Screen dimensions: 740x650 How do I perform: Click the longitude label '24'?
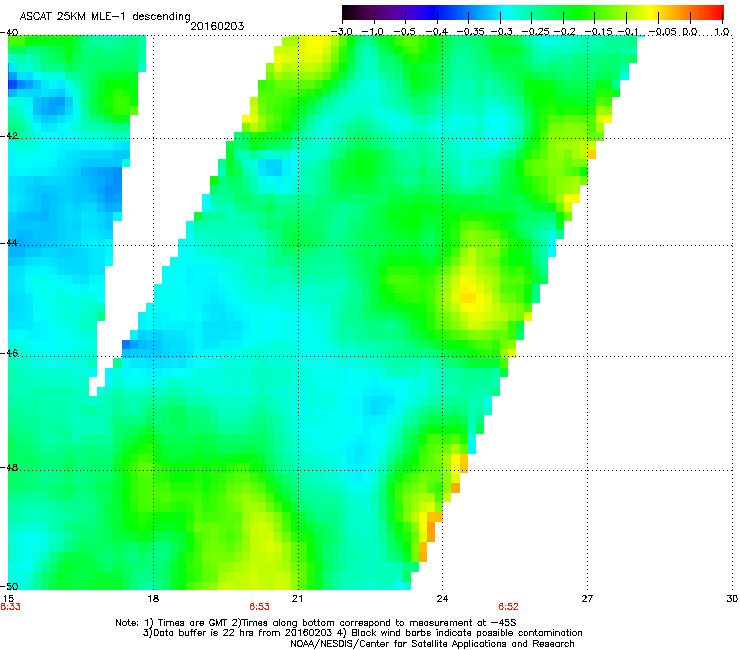click(442, 599)
